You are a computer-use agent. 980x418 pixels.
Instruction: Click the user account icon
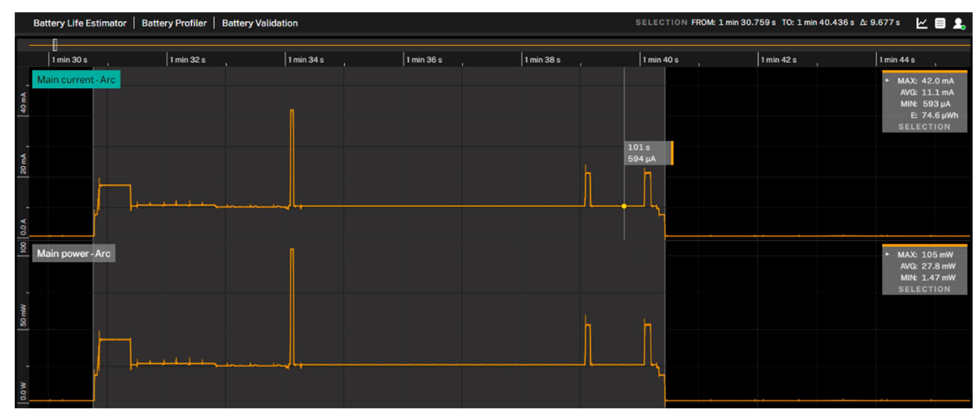(x=958, y=23)
